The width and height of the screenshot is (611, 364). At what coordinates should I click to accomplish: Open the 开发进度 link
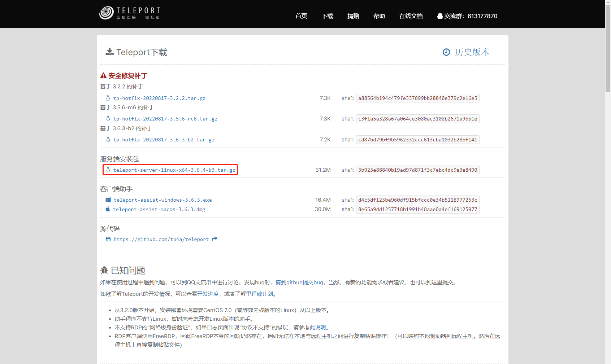point(208,294)
